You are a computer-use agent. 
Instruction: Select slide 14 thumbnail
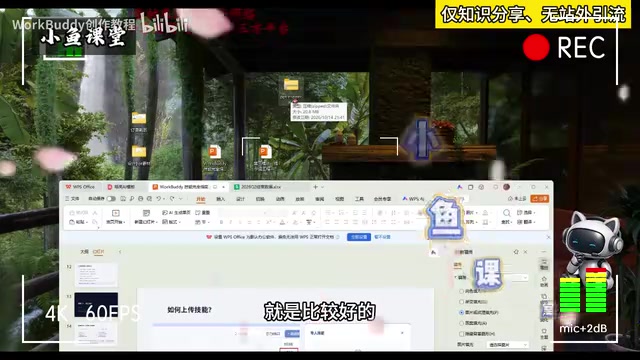click(x=96, y=333)
